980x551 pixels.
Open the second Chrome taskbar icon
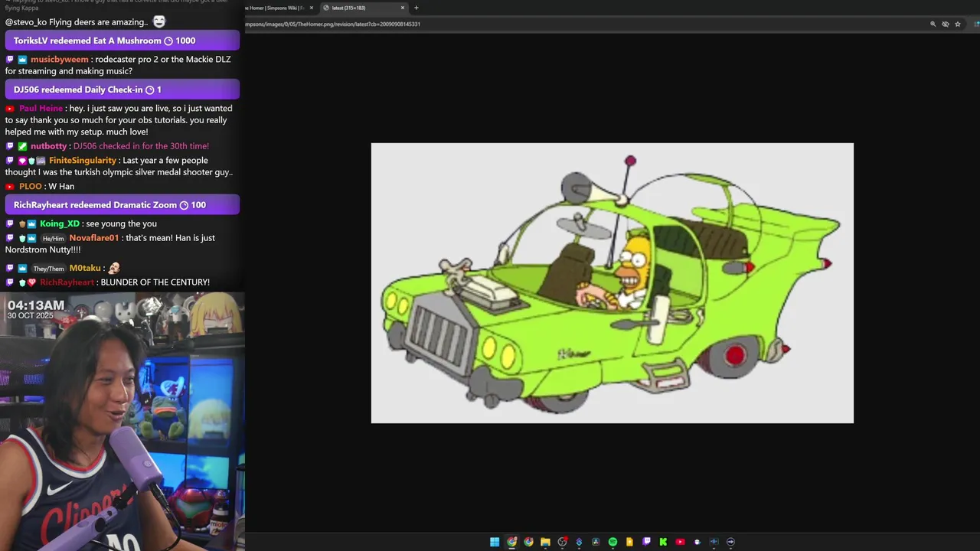point(528,542)
